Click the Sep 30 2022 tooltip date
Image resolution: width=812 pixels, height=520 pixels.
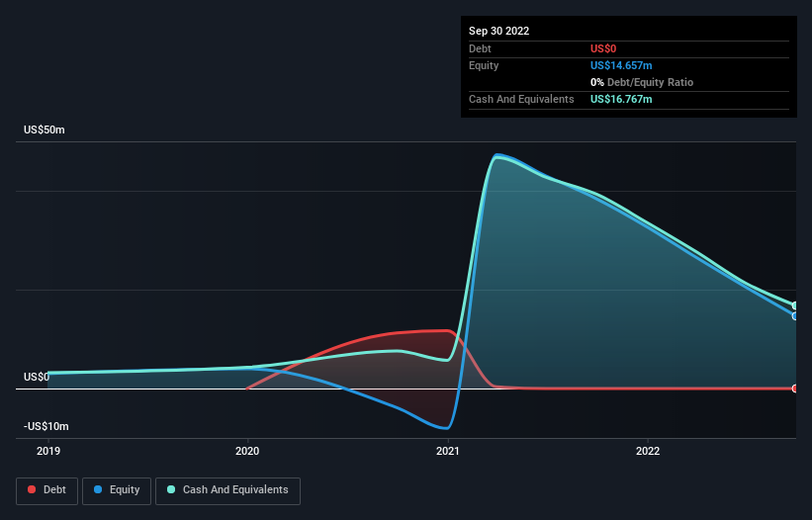pyautogui.click(x=498, y=31)
